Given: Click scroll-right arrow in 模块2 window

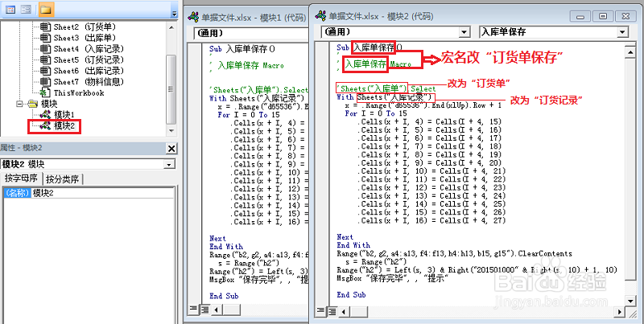Looking at the screenshot, I should (x=619, y=312).
